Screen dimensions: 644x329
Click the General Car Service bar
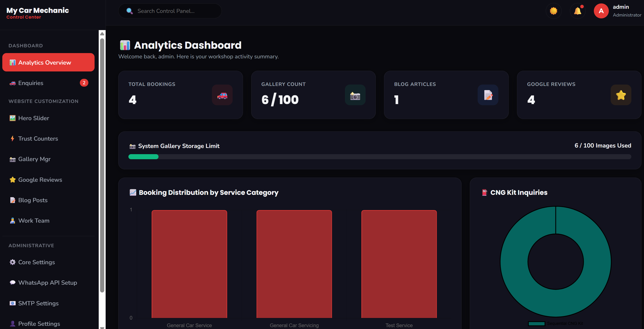click(189, 264)
